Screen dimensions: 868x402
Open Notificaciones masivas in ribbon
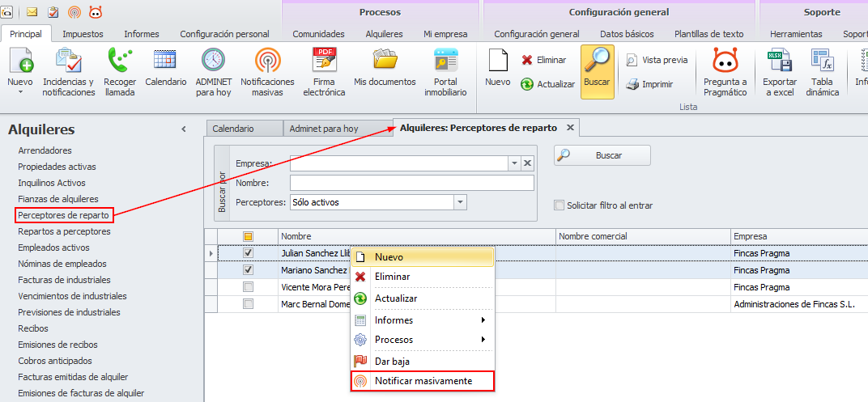click(267, 73)
